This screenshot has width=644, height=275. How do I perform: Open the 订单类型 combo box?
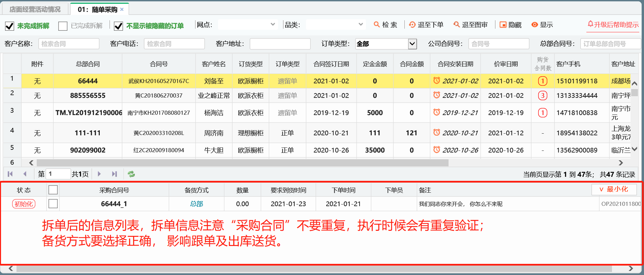pos(412,44)
